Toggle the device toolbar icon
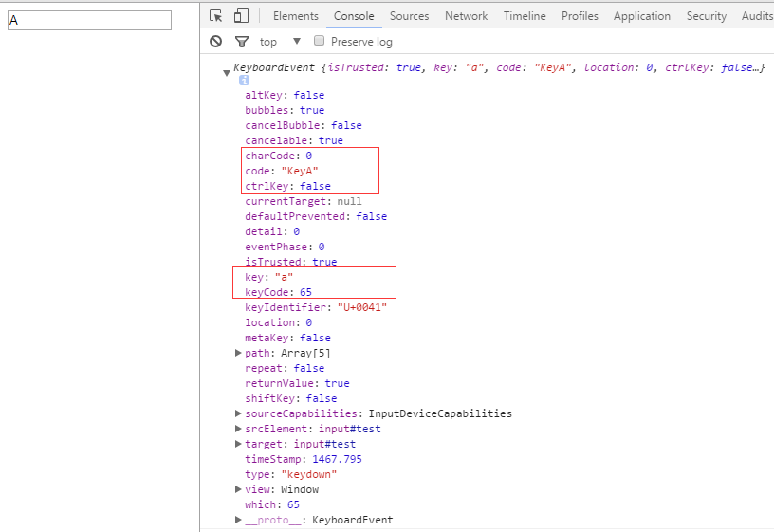This screenshot has width=774, height=532. (x=241, y=16)
